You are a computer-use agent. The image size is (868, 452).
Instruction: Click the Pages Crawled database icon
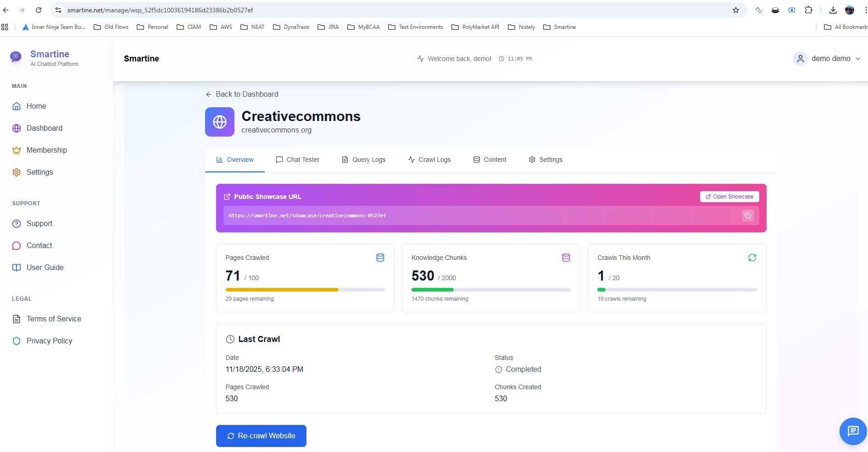[380, 258]
